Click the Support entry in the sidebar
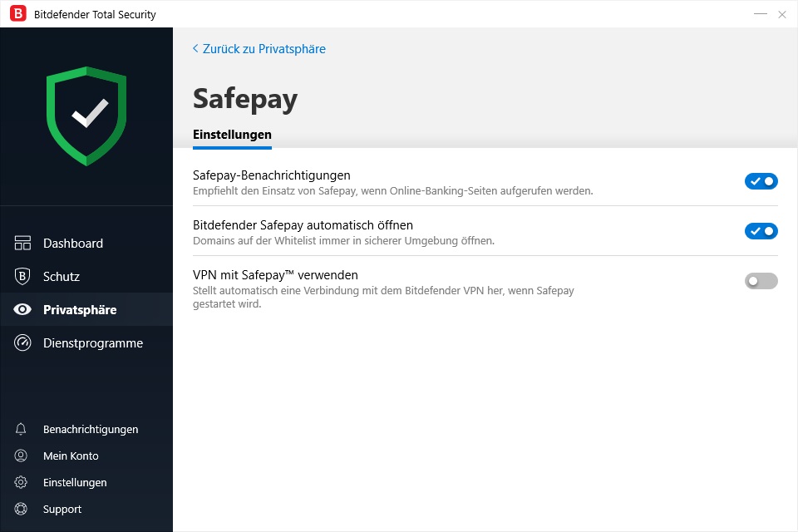 (x=62, y=509)
